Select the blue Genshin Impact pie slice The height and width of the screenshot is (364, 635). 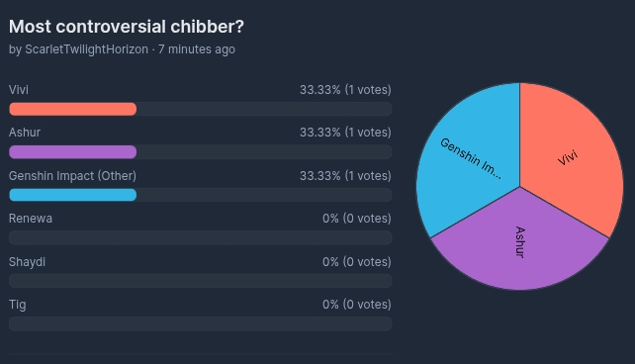[472, 162]
